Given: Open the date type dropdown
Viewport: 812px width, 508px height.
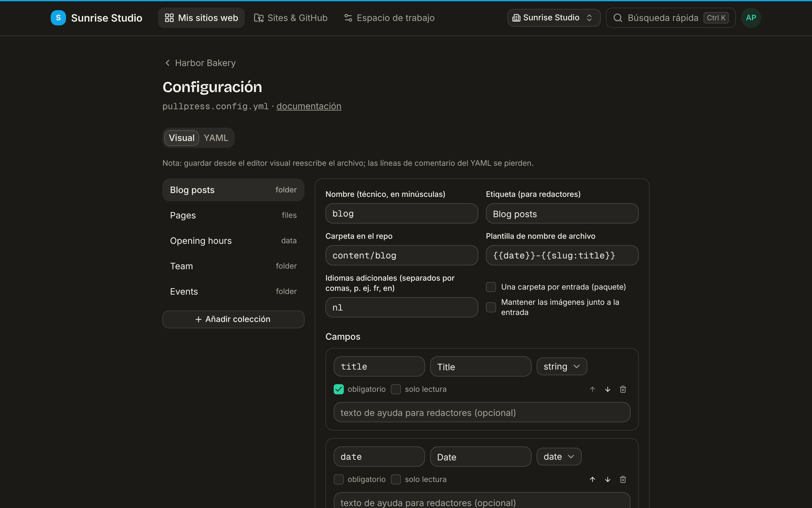Looking at the screenshot, I should click(x=559, y=456).
